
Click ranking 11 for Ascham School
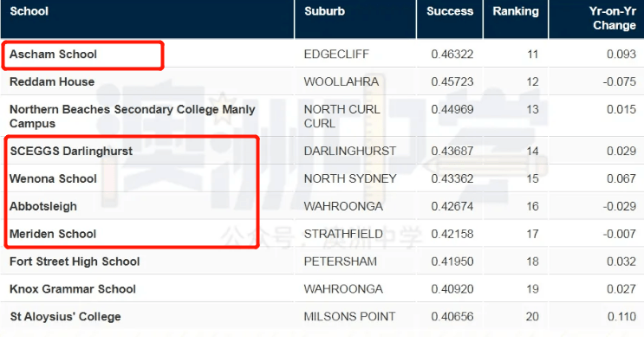[533, 55]
